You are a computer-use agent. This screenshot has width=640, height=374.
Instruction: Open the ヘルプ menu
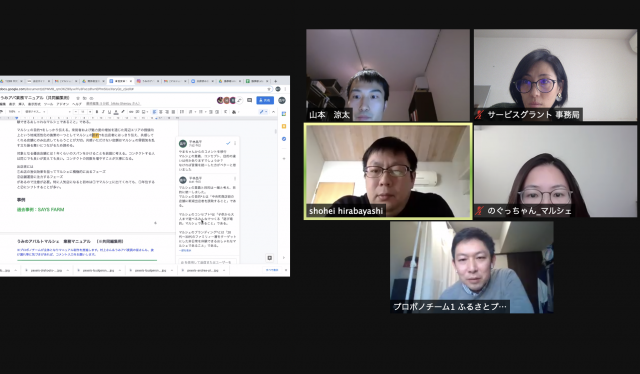(x=76, y=105)
